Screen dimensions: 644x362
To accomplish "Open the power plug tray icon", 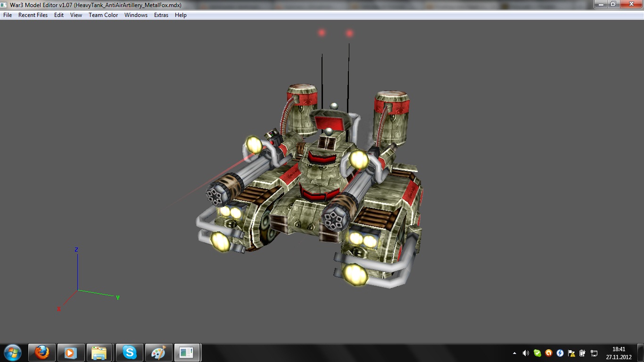I will click(x=583, y=353).
